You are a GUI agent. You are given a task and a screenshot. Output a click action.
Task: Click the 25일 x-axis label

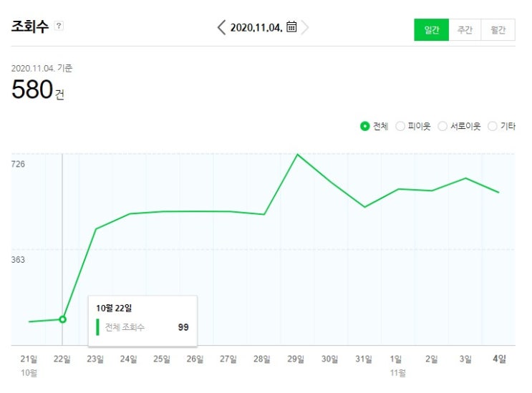162,359
